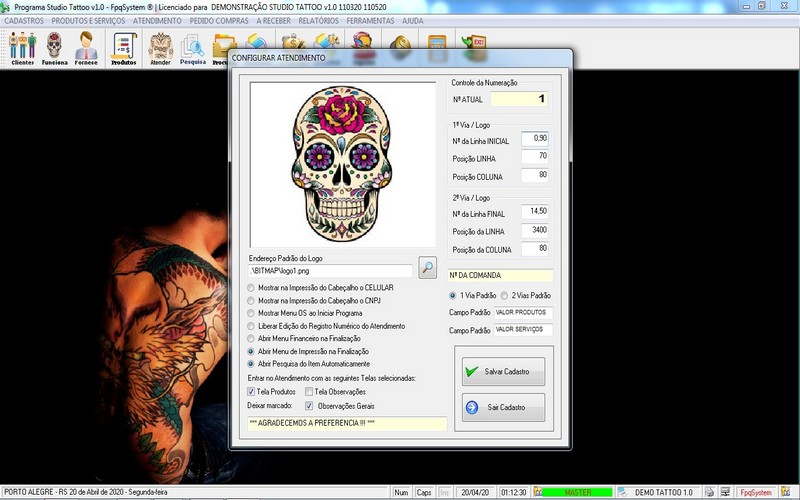This screenshot has height=500, width=800.
Task: Enable the Tela Observações checkbox
Action: [x=309, y=392]
